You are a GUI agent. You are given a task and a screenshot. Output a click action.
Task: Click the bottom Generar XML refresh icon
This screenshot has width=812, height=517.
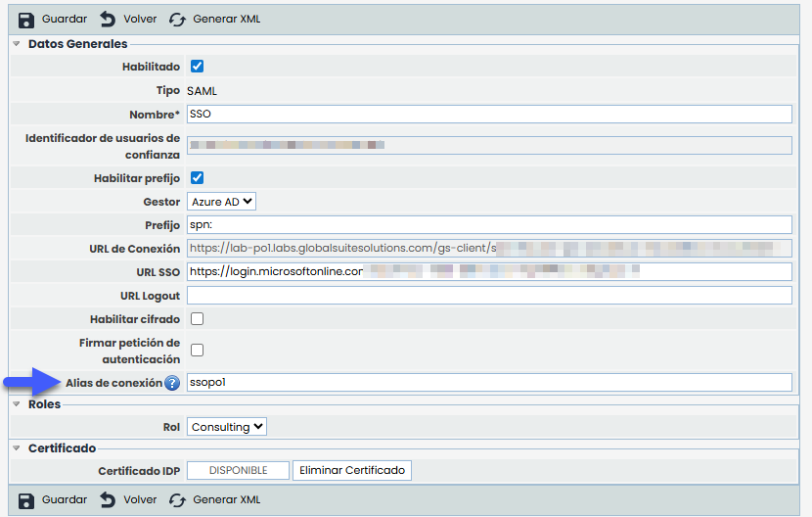click(177, 500)
